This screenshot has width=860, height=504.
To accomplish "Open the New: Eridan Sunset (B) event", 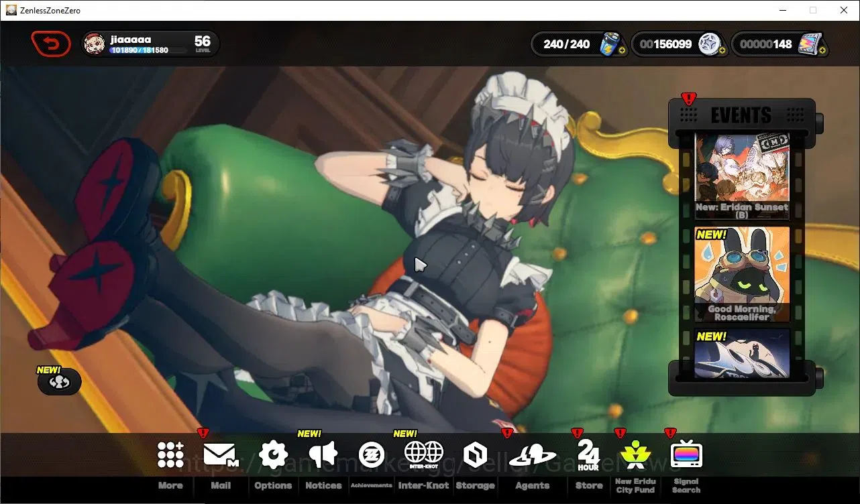I will point(742,176).
